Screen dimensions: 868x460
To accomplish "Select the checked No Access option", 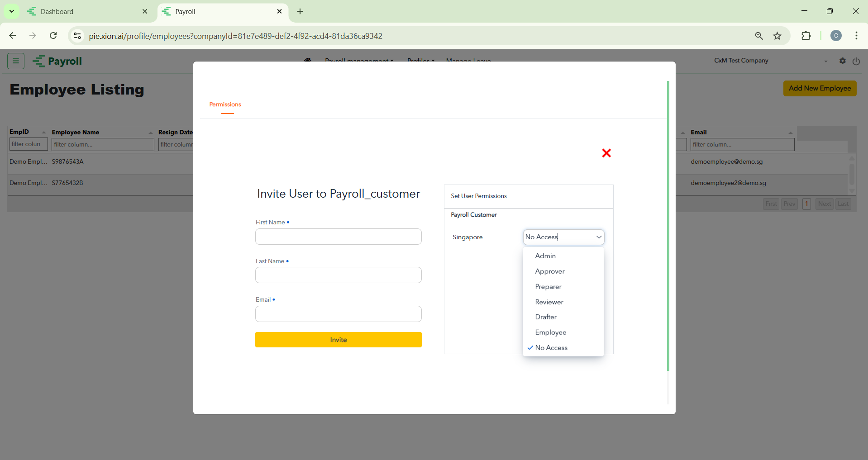I will pos(551,348).
